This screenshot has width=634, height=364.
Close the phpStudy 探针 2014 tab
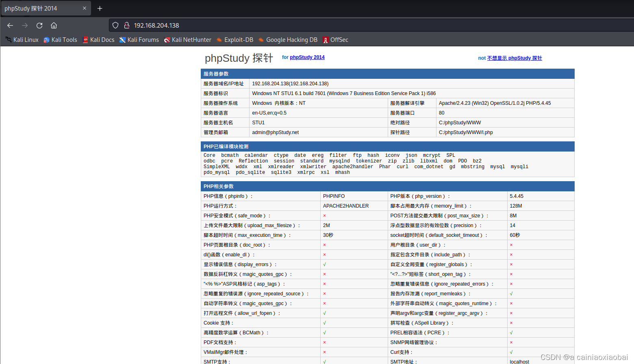point(85,8)
